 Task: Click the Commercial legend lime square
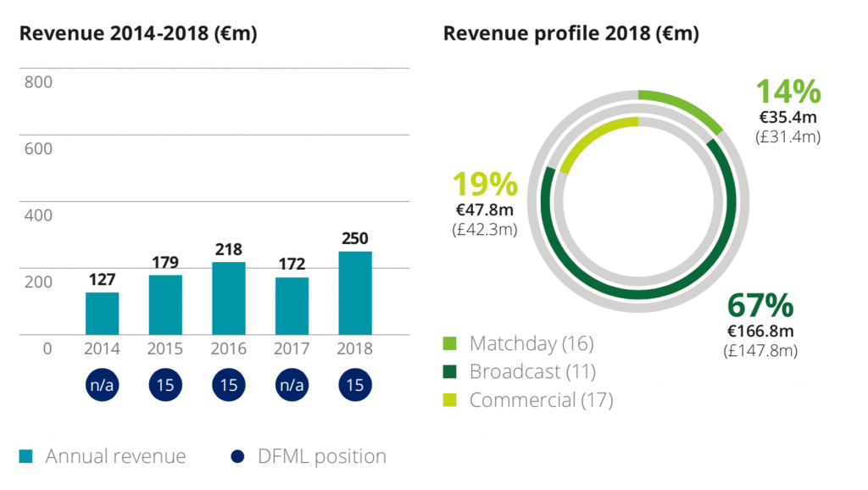(x=449, y=400)
